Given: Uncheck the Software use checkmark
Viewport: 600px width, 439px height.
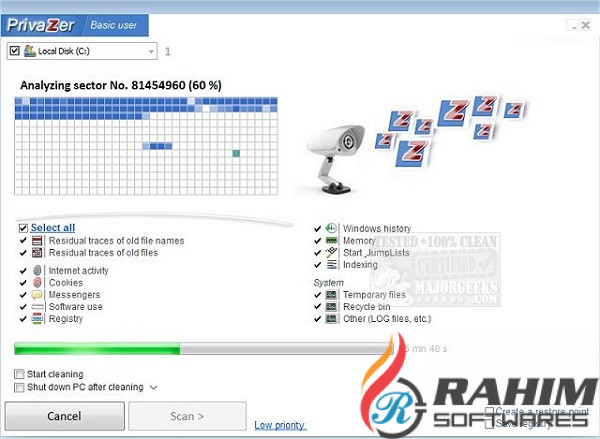Looking at the screenshot, I should coord(23,307).
